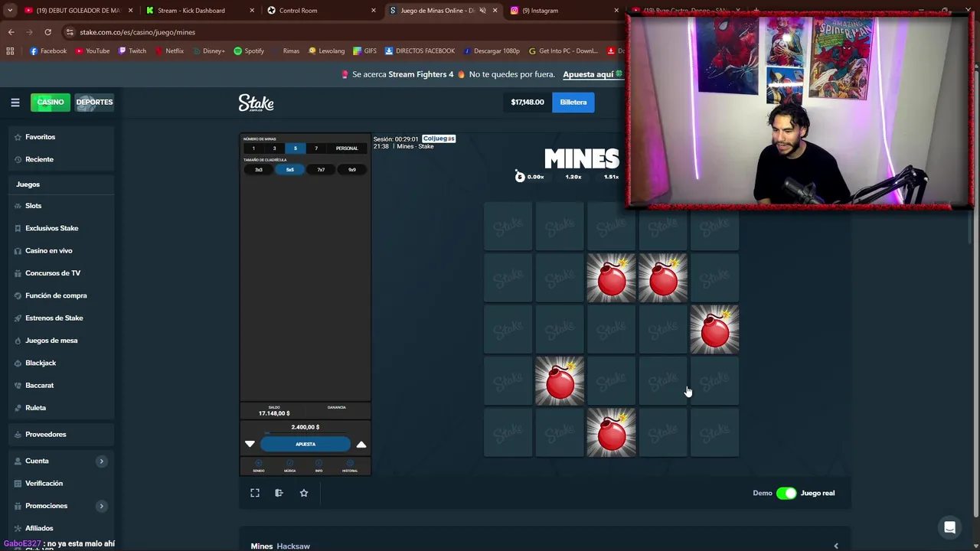Choose PERSONAL mine count option
This screenshot has height=551, width=980.
(x=346, y=148)
